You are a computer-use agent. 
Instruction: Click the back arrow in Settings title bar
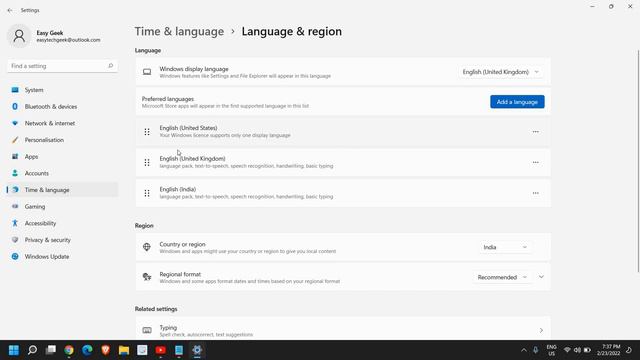point(10,10)
